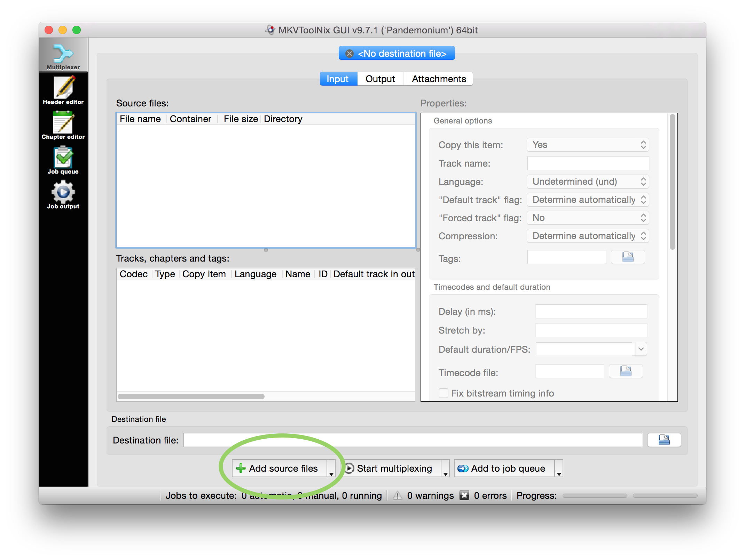Browse for the destination file
This screenshot has width=745, height=560.
tap(664, 440)
